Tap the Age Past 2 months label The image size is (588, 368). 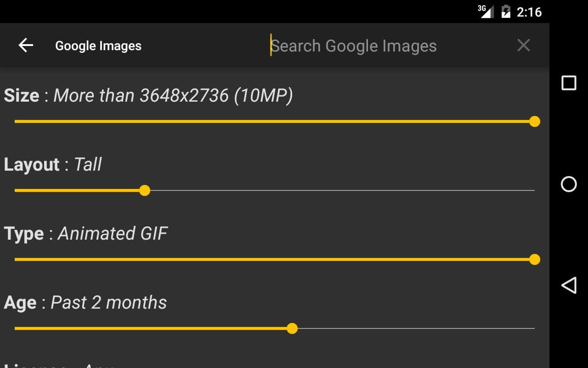pyautogui.click(x=85, y=303)
